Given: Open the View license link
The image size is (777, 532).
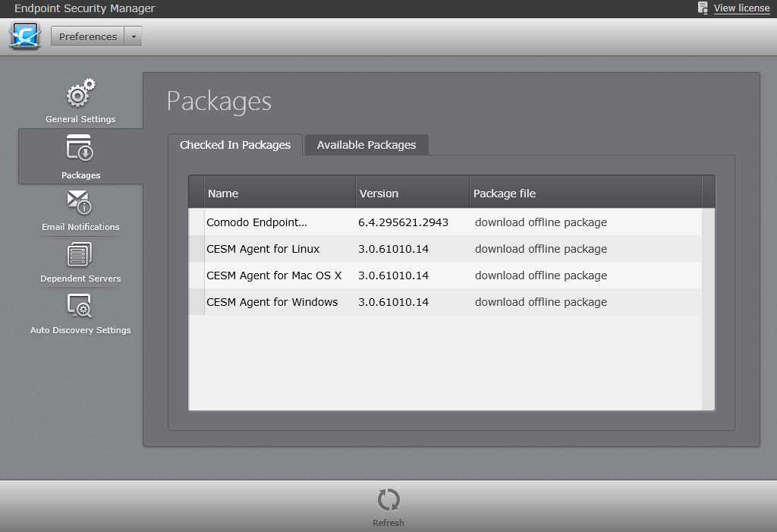Looking at the screenshot, I should (x=741, y=8).
